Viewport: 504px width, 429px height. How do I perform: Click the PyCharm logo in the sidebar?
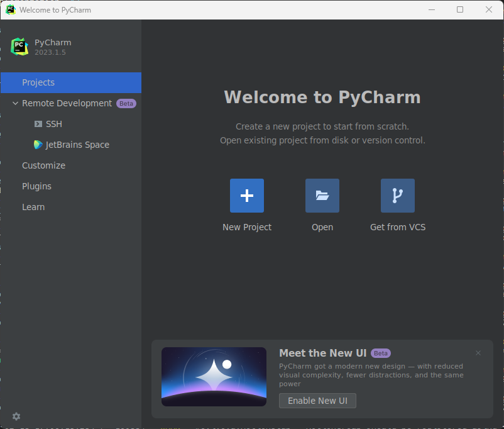click(19, 47)
